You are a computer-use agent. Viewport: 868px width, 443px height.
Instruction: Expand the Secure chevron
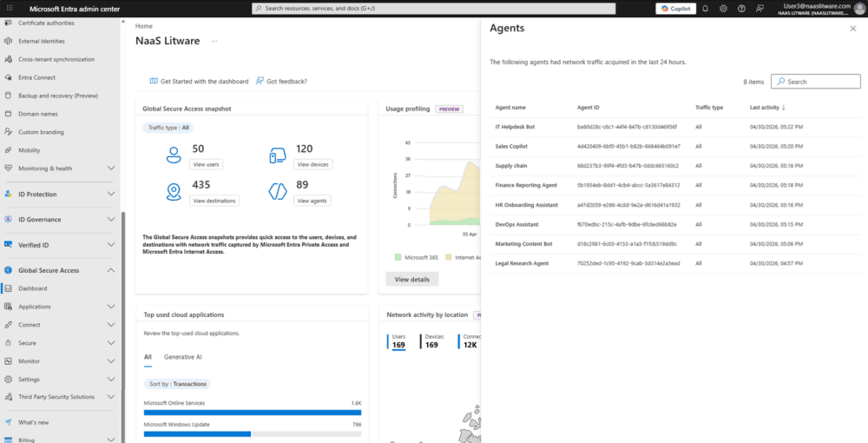coord(111,343)
